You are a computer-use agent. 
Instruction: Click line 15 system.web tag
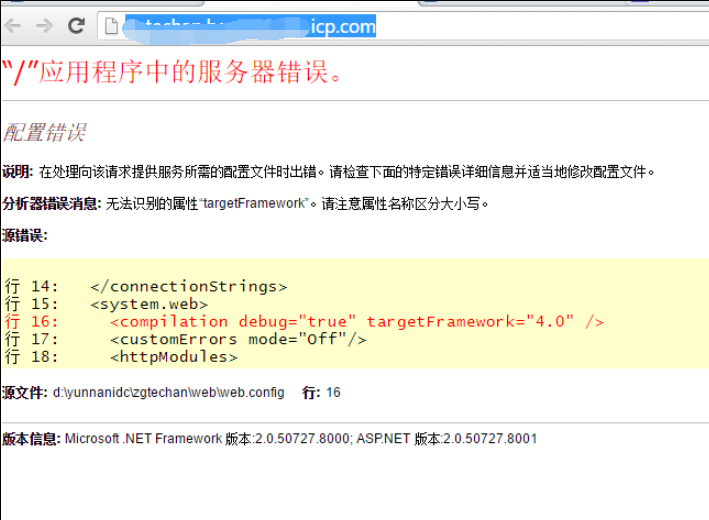148,304
